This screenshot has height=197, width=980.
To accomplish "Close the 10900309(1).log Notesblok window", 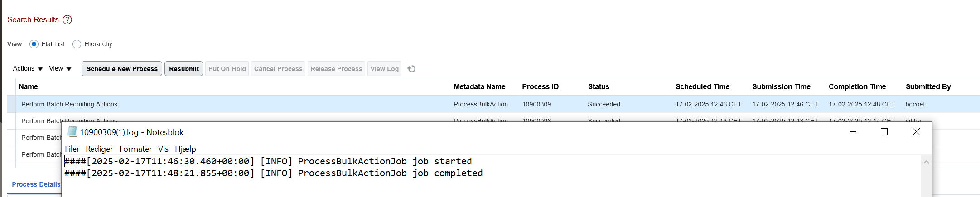I will 916,132.
